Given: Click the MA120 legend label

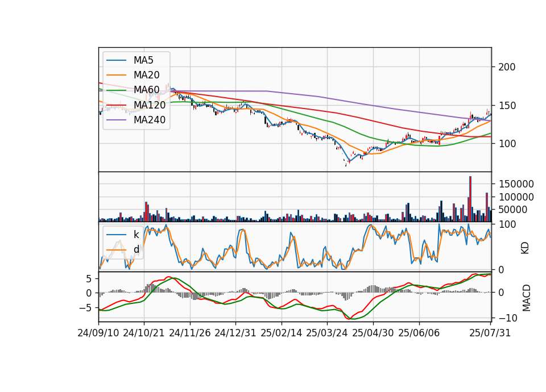Looking at the screenshot, I should (x=150, y=105).
